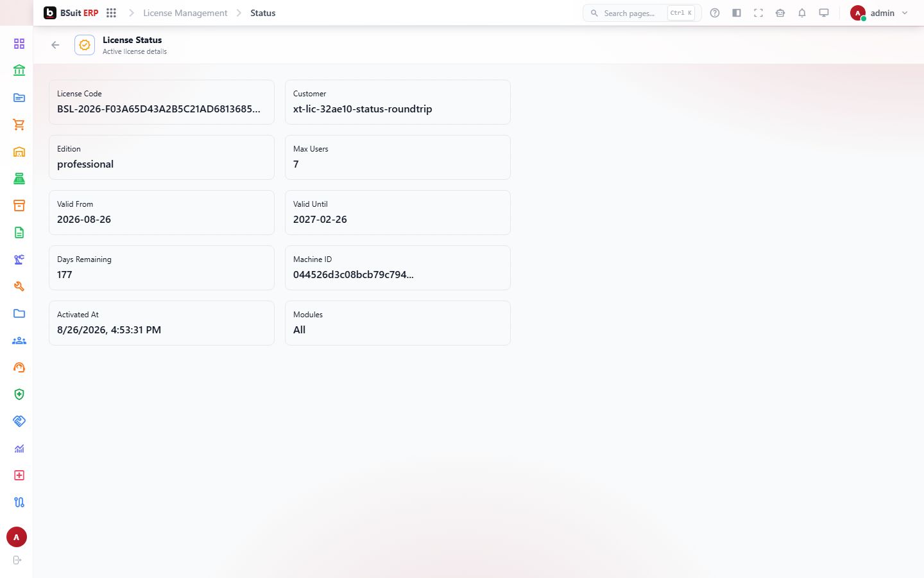The width and height of the screenshot is (924, 578).
Task: Open the green document sidebar icon
Action: click(19, 232)
